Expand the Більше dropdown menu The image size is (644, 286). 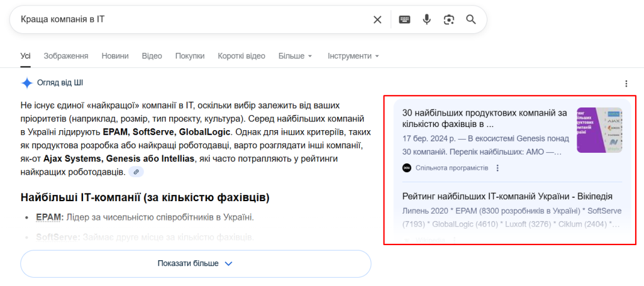click(295, 56)
